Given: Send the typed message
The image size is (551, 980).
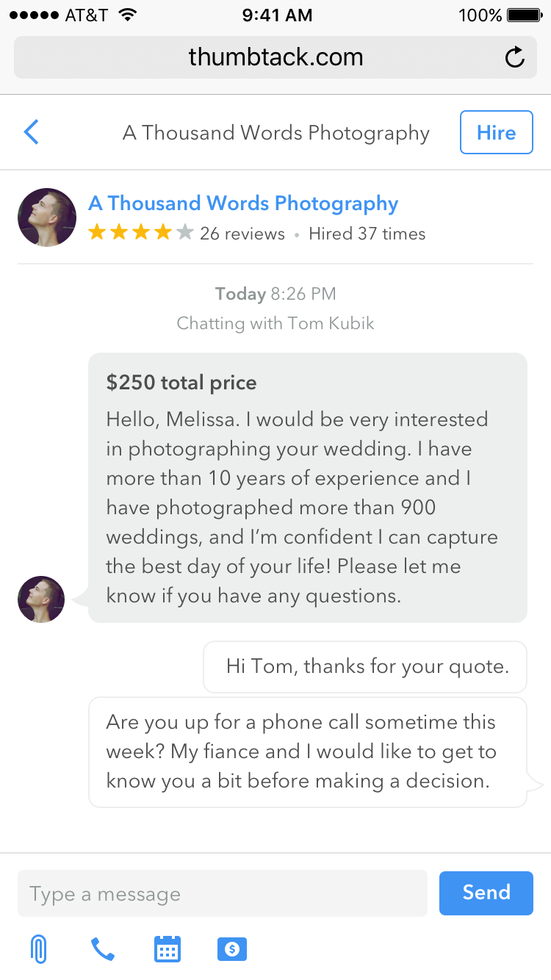Looking at the screenshot, I should pyautogui.click(x=486, y=893).
